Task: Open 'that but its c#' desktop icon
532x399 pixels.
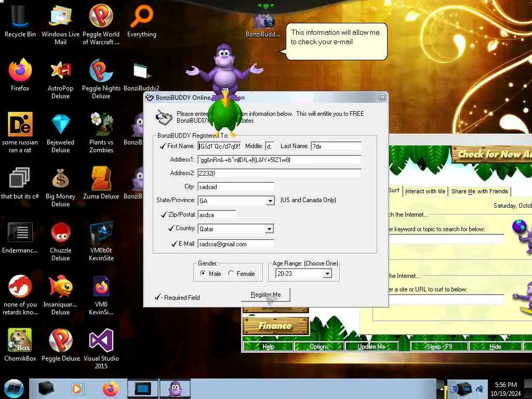Action: tap(20, 183)
